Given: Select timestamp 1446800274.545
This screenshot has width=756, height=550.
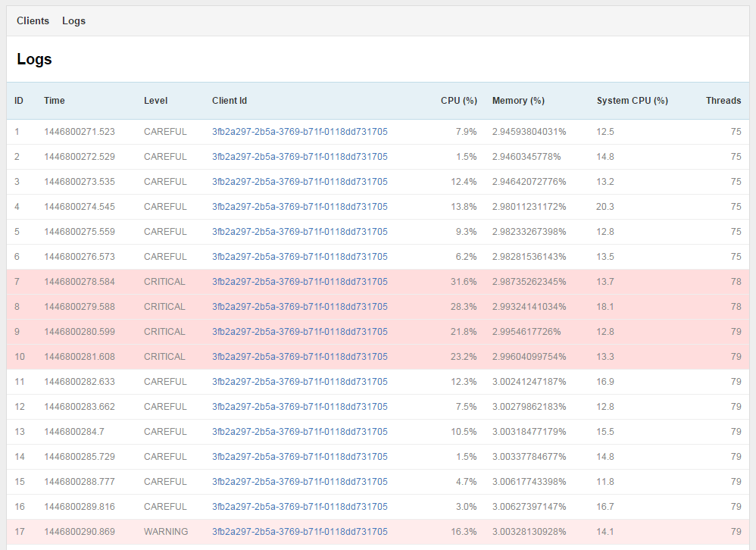Looking at the screenshot, I should (x=80, y=207).
